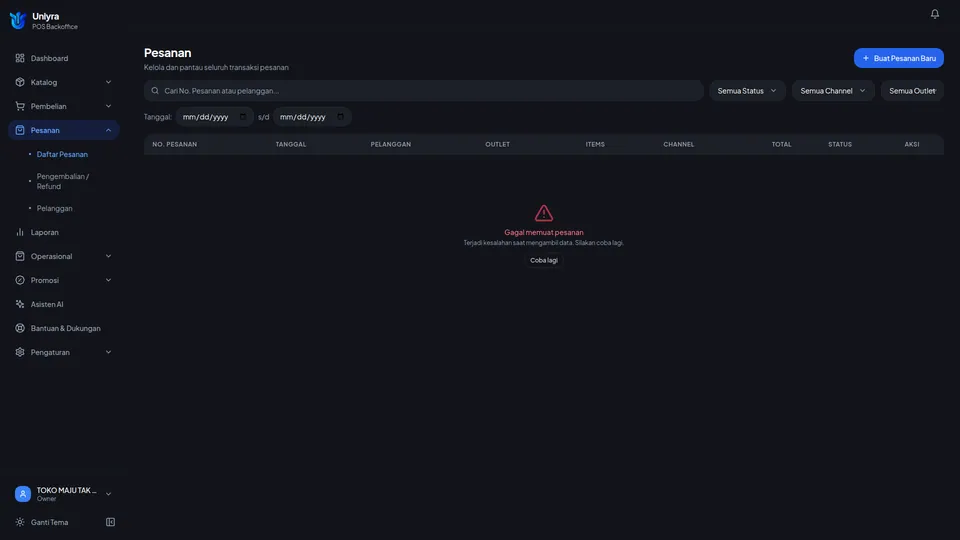The image size is (960, 540).
Task: Open Bantuan & Dukungan menu item
Action: 64,328
